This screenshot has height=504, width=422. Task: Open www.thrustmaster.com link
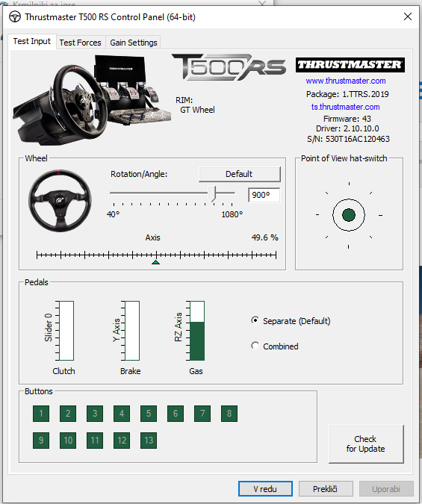tap(346, 81)
